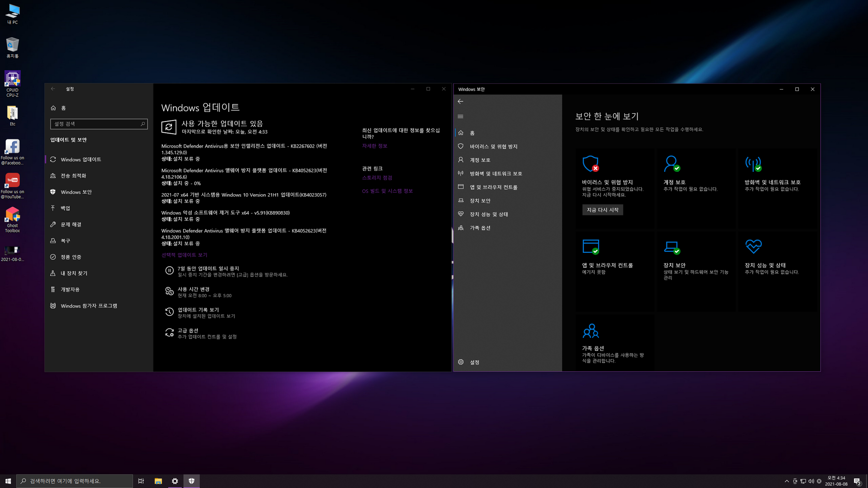Open OS 빌드 및 시스템 정보 link
Screen dimensions: 868x488
click(x=387, y=191)
